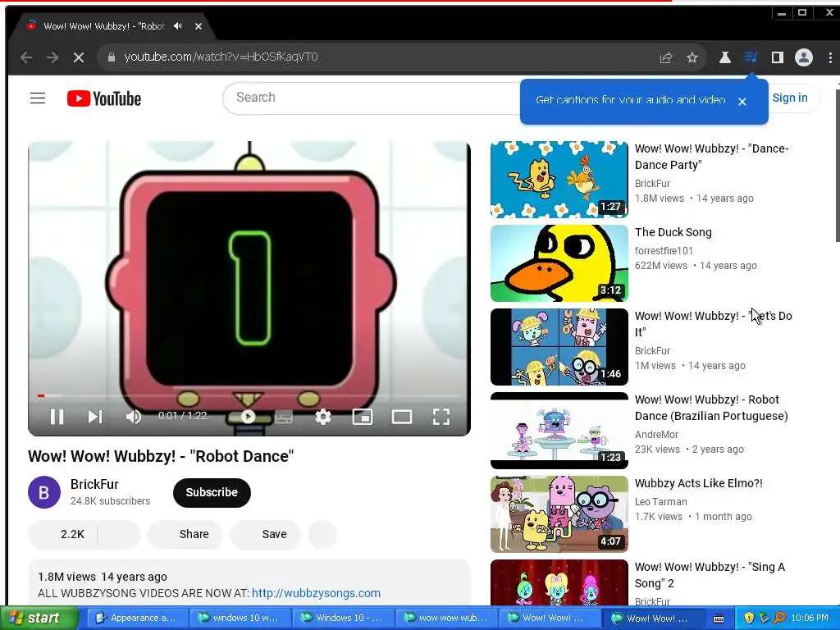Open The Duck Song thumbnail

click(559, 263)
